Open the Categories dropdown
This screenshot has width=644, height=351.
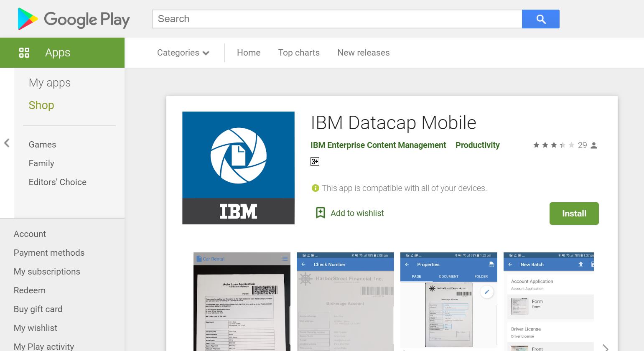(183, 53)
